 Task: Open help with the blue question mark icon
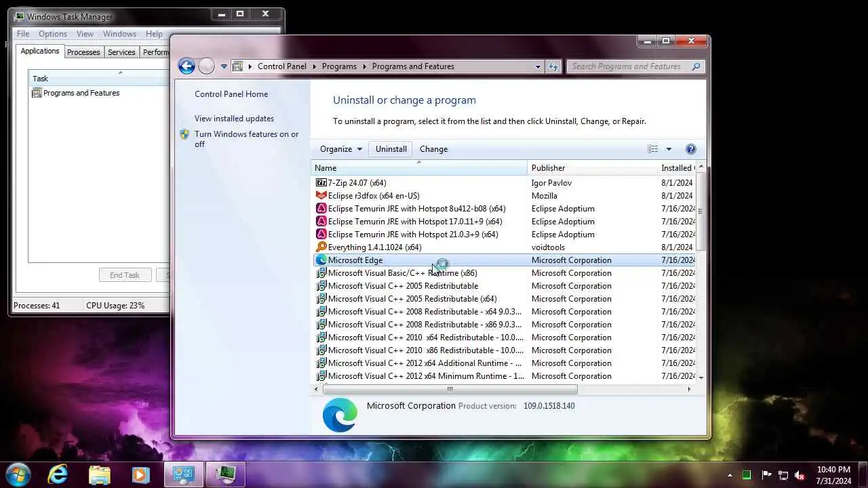tap(691, 149)
